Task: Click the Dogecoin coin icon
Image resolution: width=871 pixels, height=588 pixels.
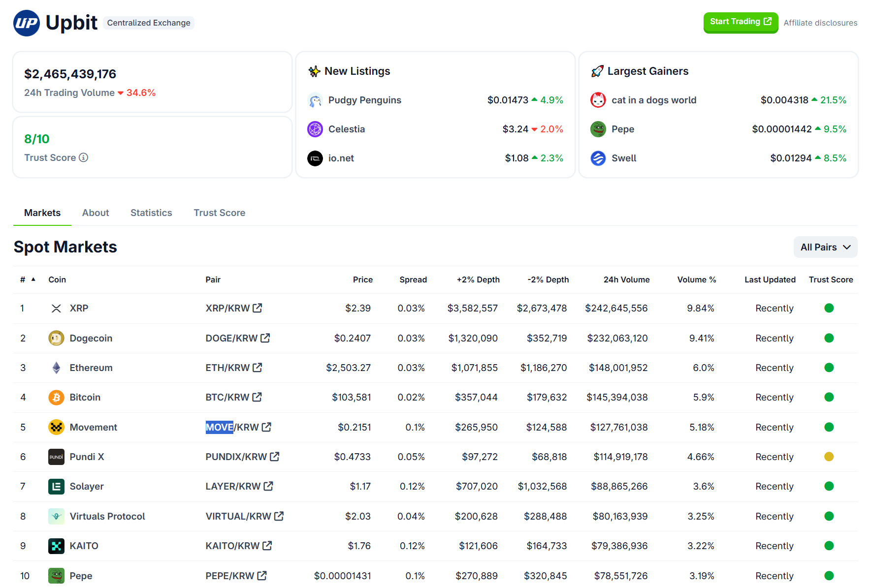Action: [56, 339]
